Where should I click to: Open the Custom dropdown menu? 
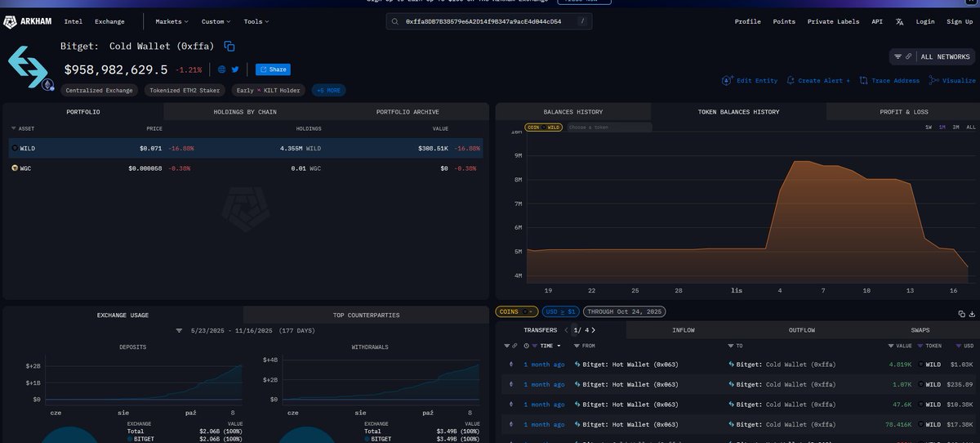[x=216, y=22]
